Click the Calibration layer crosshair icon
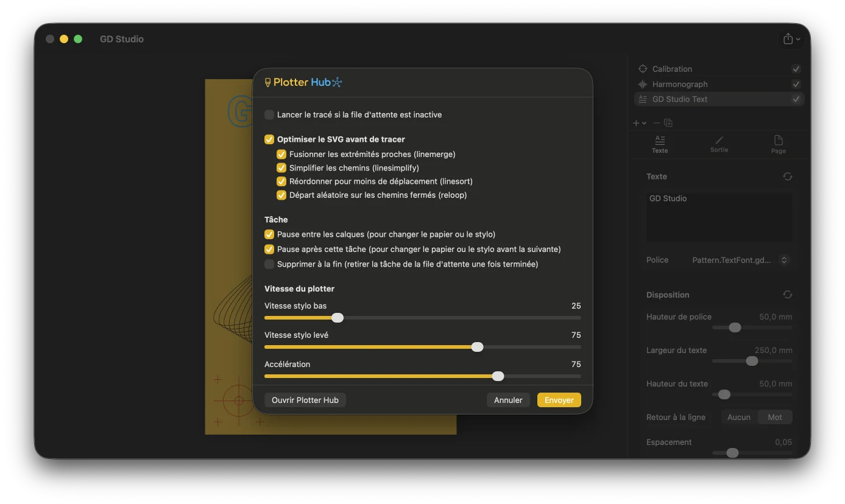This screenshot has height=504, width=845. 643,69
